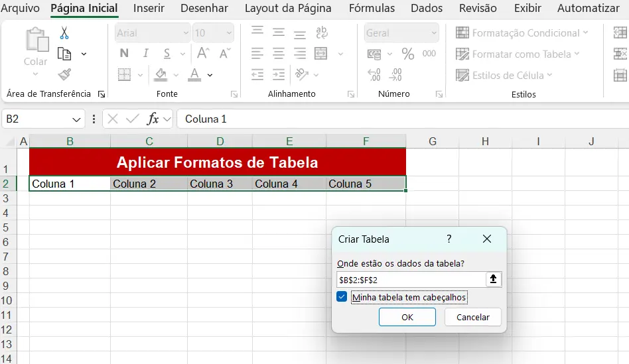This screenshot has width=629, height=364.
Task: Click the dialog help question mark
Action: (449, 239)
